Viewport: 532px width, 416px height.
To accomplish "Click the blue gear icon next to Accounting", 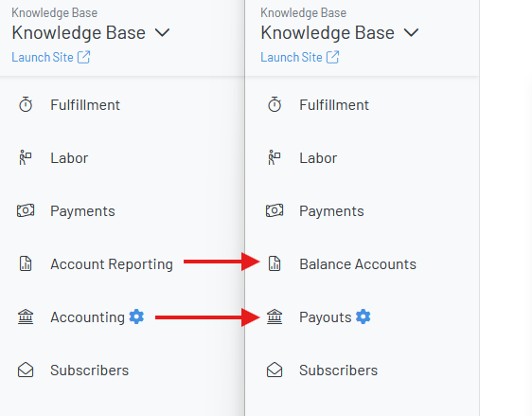I will [x=136, y=317].
